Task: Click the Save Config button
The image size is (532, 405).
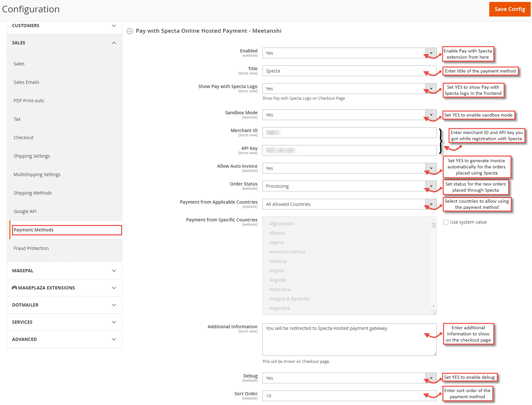Action: tap(509, 9)
